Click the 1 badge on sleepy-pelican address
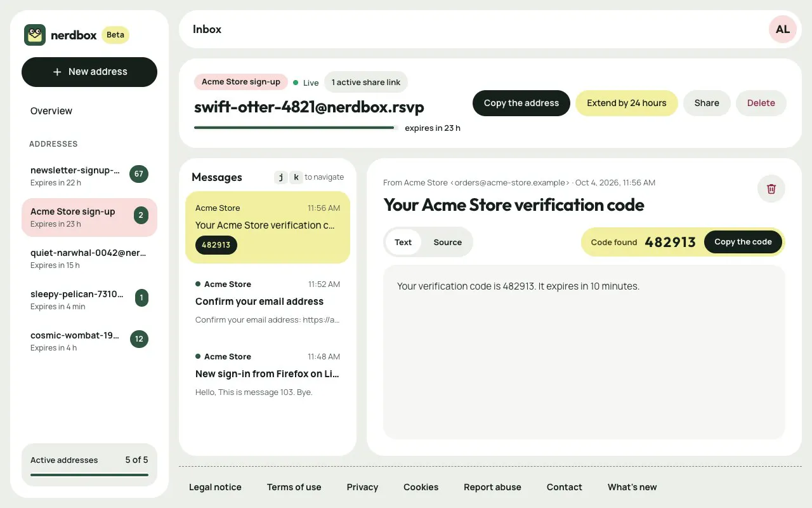This screenshot has height=508, width=812. 141,298
